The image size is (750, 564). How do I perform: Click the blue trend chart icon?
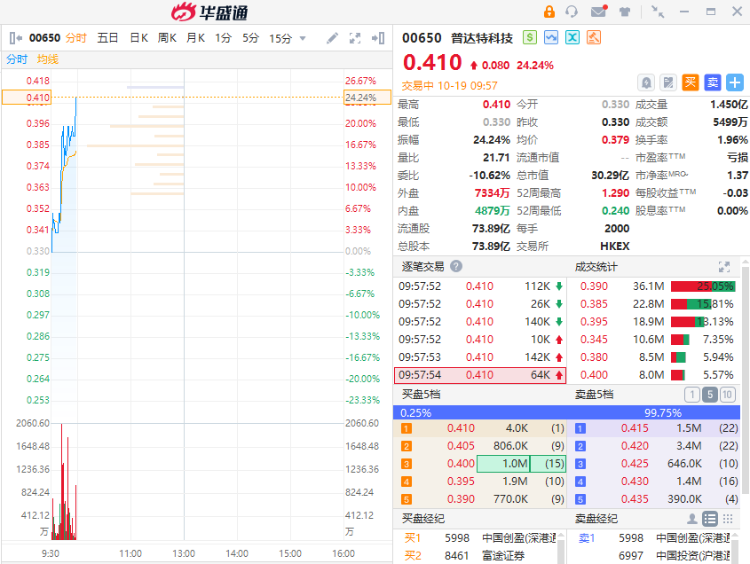coord(551,37)
